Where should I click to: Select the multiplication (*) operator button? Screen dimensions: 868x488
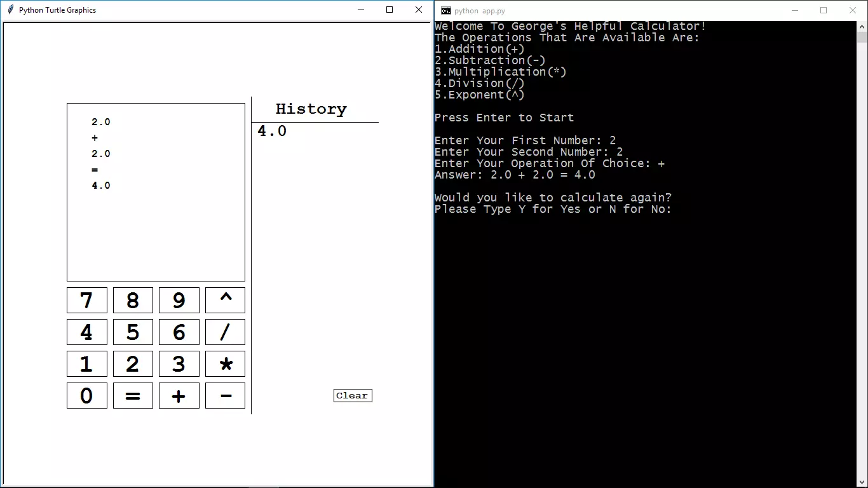click(x=225, y=363)
